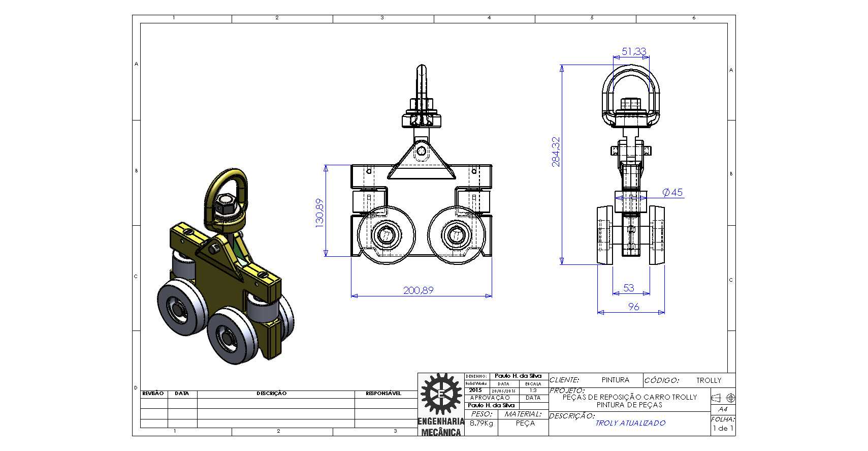
Task: Click the MATERIAL label
Action: (523, 414)
